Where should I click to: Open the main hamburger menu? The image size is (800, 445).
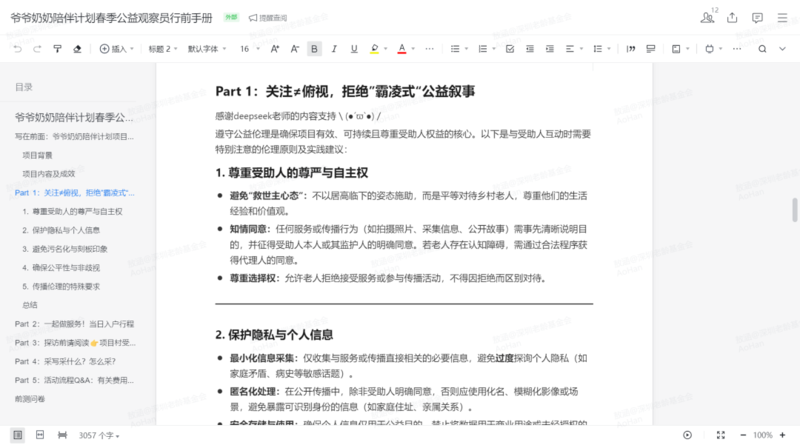click(x=782, y=17)
